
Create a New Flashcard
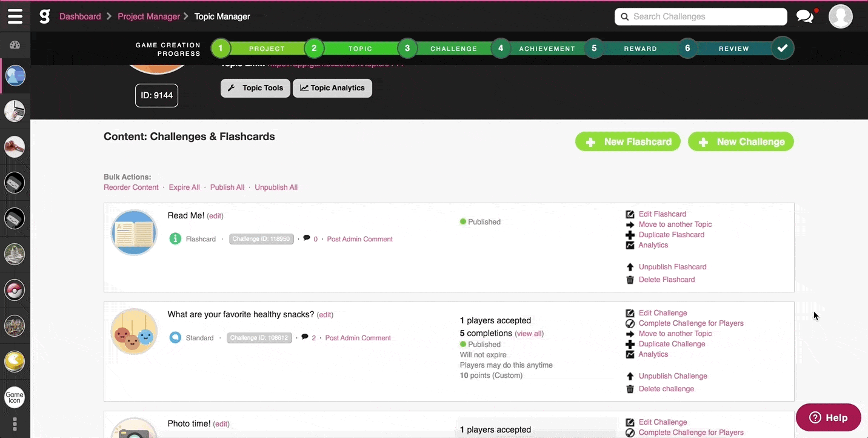tap(628, 142)
